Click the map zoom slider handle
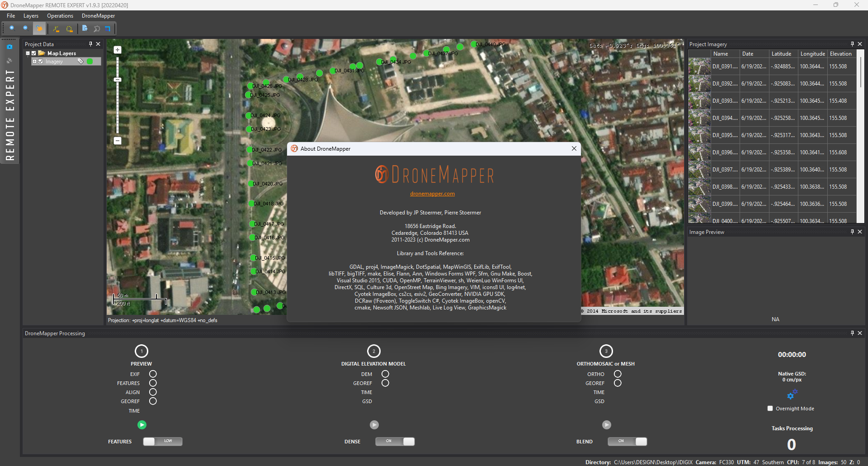 [x=118, y=80]
